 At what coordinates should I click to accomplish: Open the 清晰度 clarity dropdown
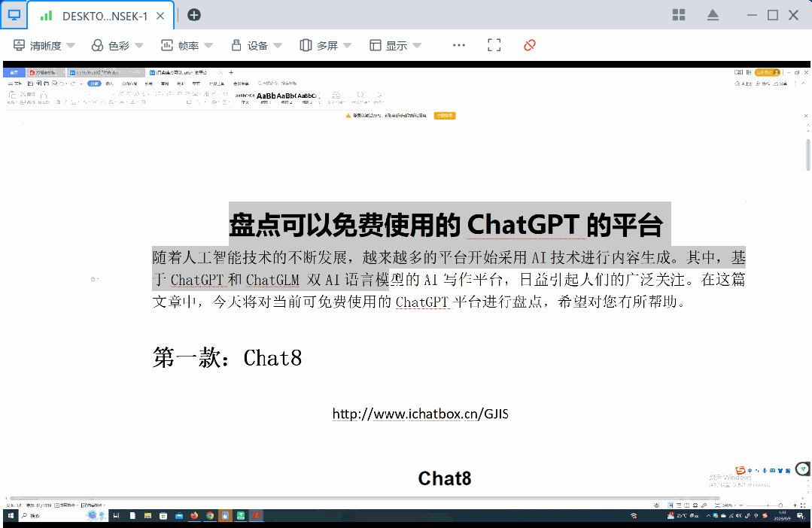(x=44, y=46)
